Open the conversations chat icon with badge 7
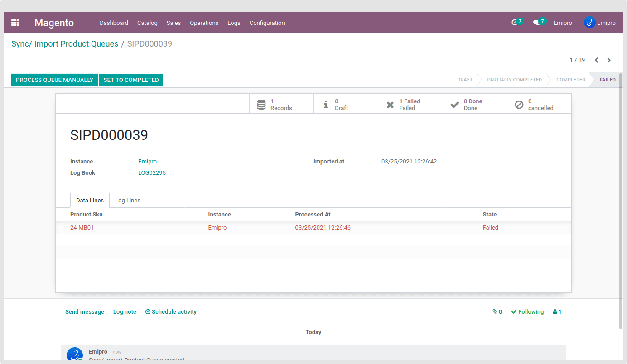The image size is (627, 364). point(536,23)
